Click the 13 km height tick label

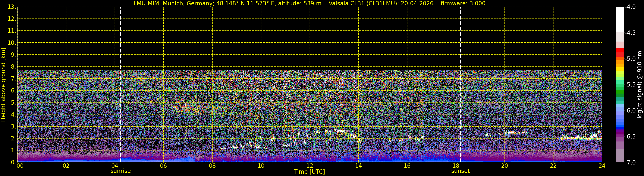[x=11, y=7]
